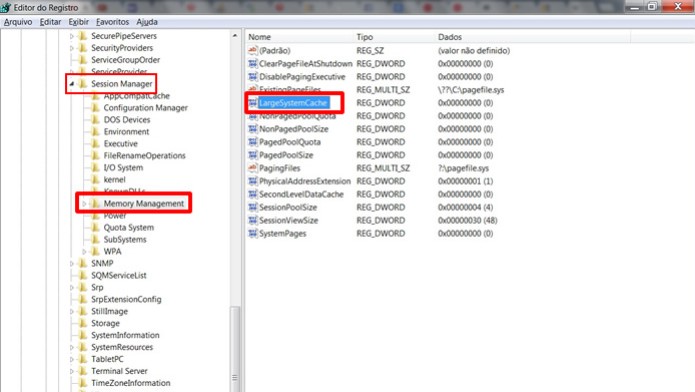Expand the Srp key
The height and width of the screenshot is (392, 695).
[x=72, y=287]
